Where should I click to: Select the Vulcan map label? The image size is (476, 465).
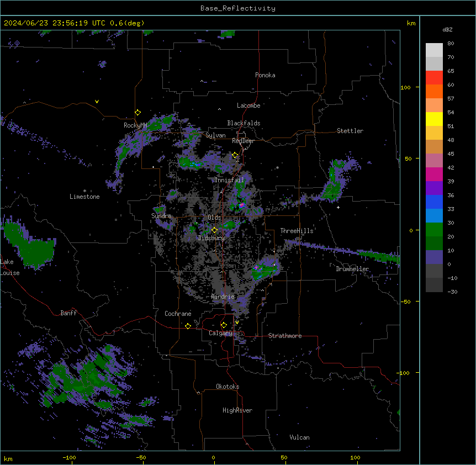299,437
